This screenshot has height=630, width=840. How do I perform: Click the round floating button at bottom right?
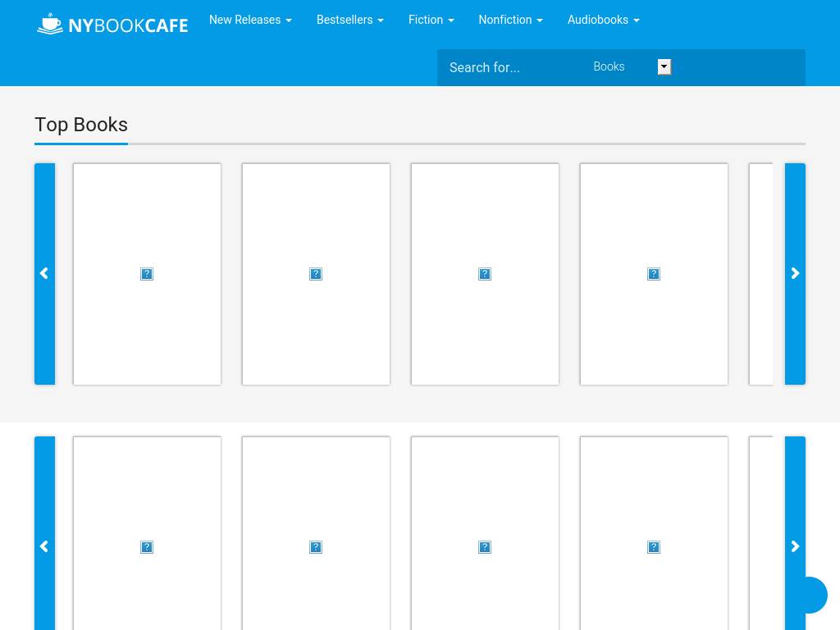[810, 595]
